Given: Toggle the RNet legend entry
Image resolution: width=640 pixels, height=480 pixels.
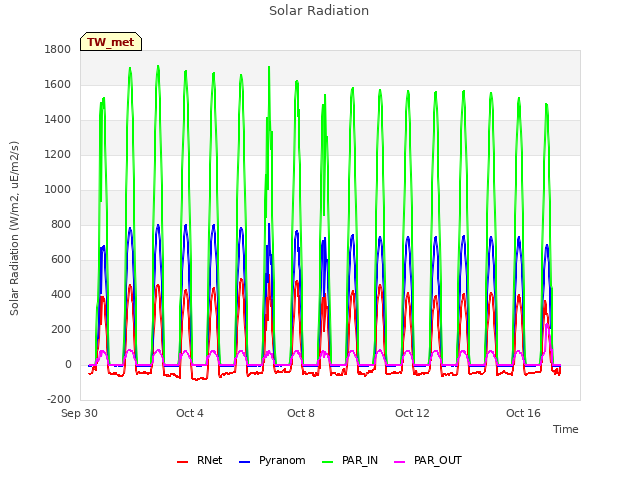Looking at the screenshot, I should coord(200,460).
